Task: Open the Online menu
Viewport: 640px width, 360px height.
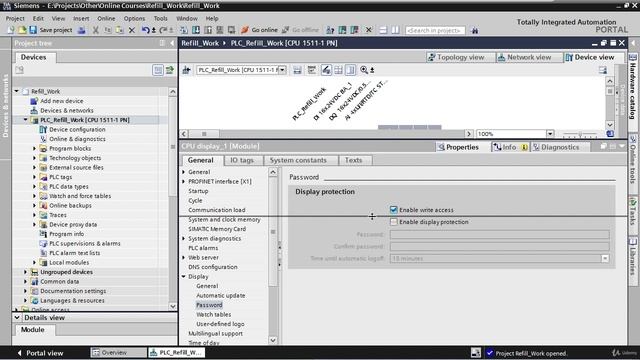Action: [106, 18]
